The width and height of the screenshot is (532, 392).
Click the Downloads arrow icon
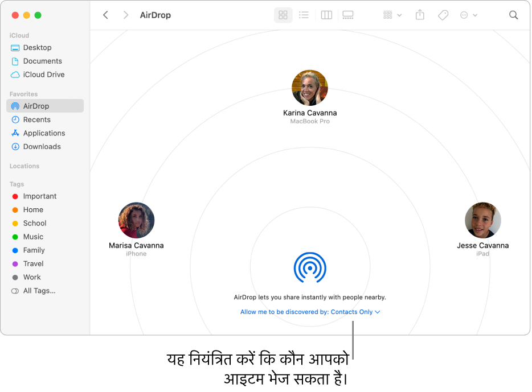[x=15, y=147]
